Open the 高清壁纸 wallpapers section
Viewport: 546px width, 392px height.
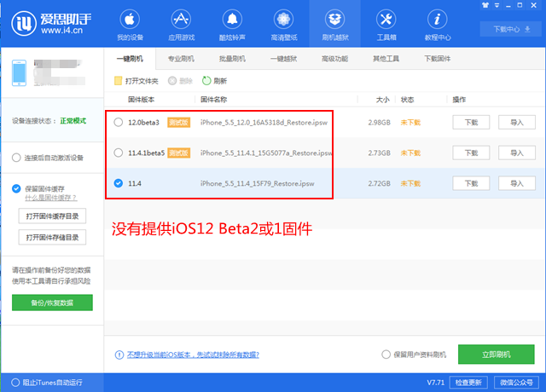coord(284,25)
